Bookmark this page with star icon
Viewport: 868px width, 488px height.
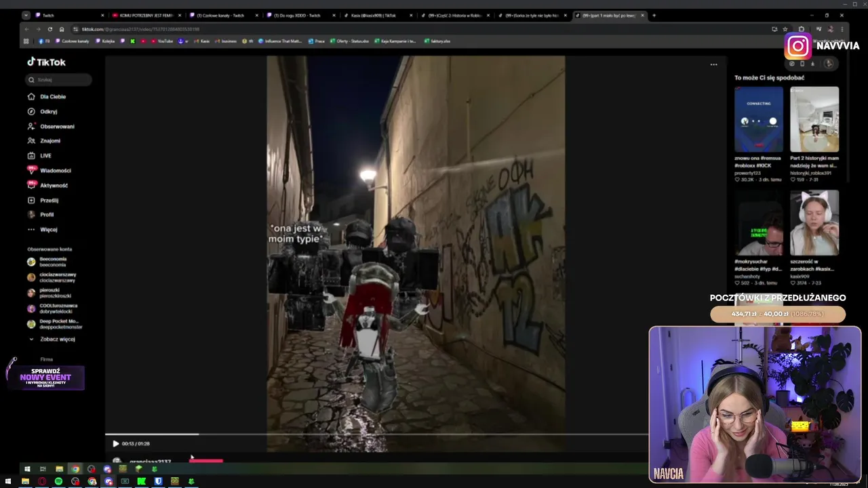[785, 29]
